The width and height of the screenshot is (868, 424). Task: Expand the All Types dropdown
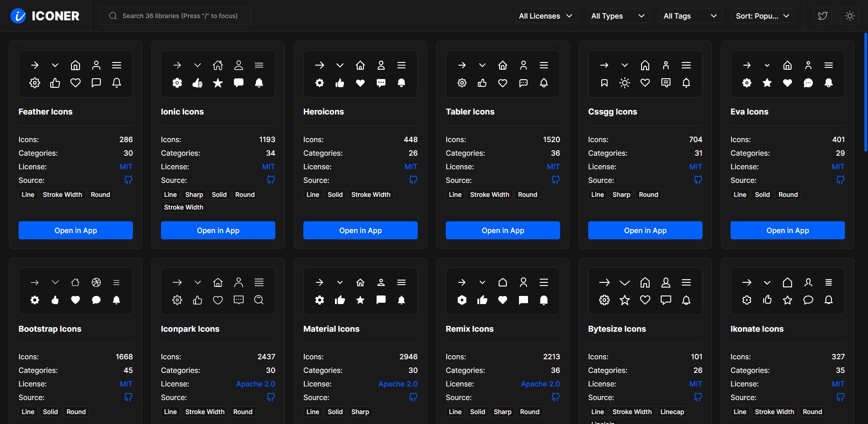(x=618, y=16)
